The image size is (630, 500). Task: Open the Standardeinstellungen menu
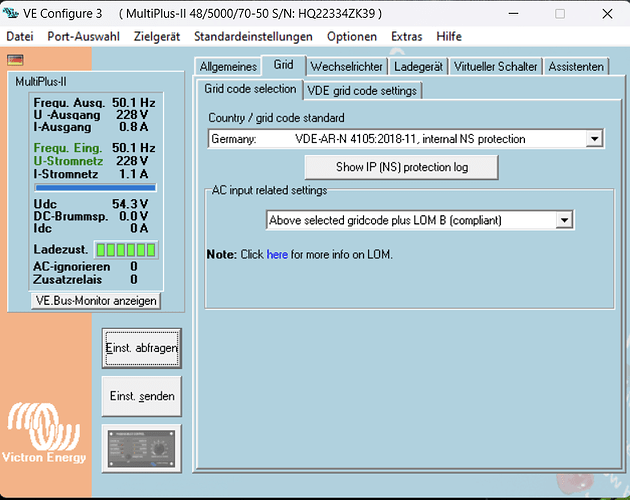(x=253, y=37)
